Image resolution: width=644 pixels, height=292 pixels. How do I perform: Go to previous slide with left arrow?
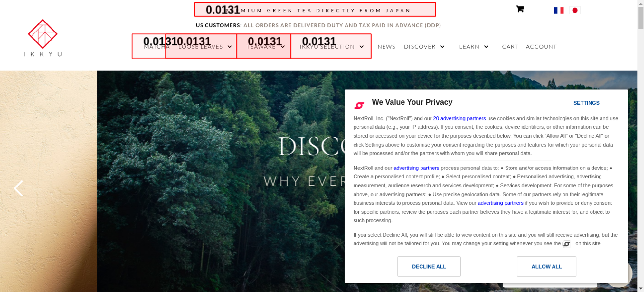pyautogui.click(x=18, y=188)
